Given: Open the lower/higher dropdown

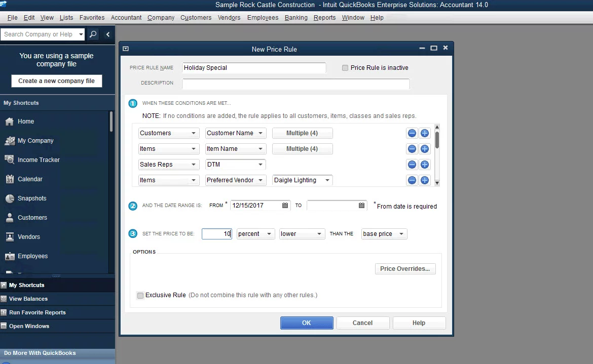Looking at the screenshot, I should [x=302, y=233].
